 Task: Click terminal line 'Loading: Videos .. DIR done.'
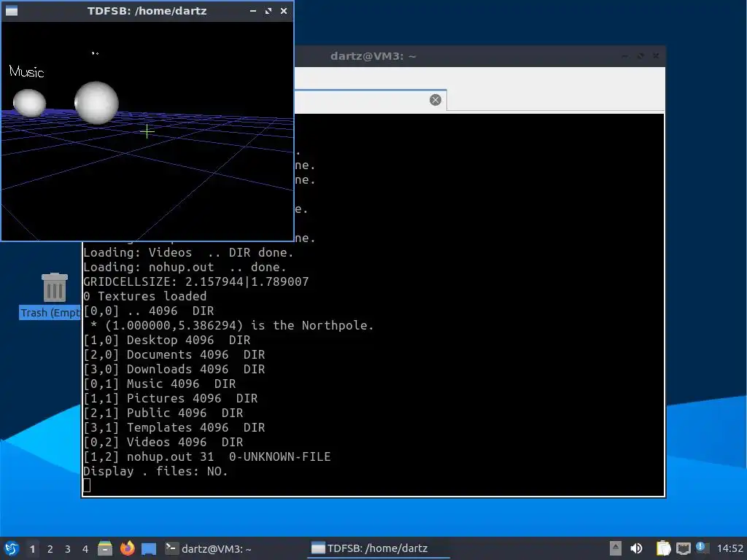pyautogui.click(x=188, y=252)
